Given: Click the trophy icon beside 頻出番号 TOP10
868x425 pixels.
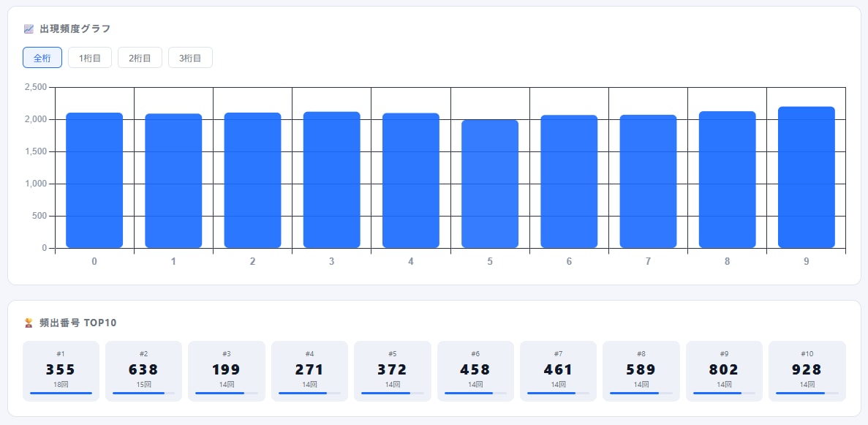Looking at the screenshot, I should tap(29, 323).
